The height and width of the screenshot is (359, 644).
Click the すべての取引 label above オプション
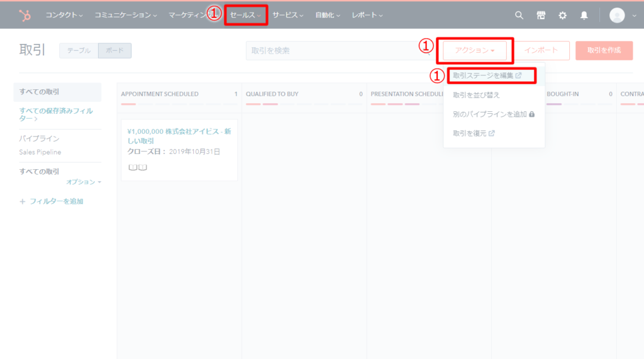(40, 172)
